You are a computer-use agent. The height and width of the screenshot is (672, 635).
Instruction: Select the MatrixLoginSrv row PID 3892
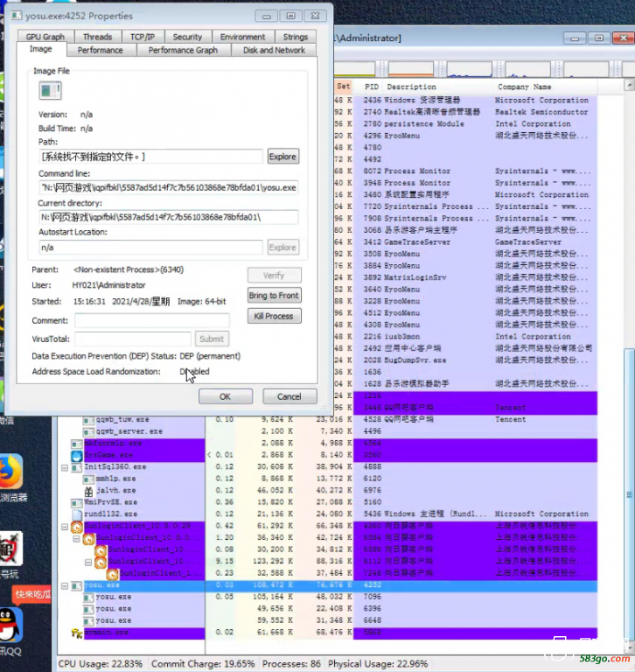pyautogui.click(x=476, y=277)
